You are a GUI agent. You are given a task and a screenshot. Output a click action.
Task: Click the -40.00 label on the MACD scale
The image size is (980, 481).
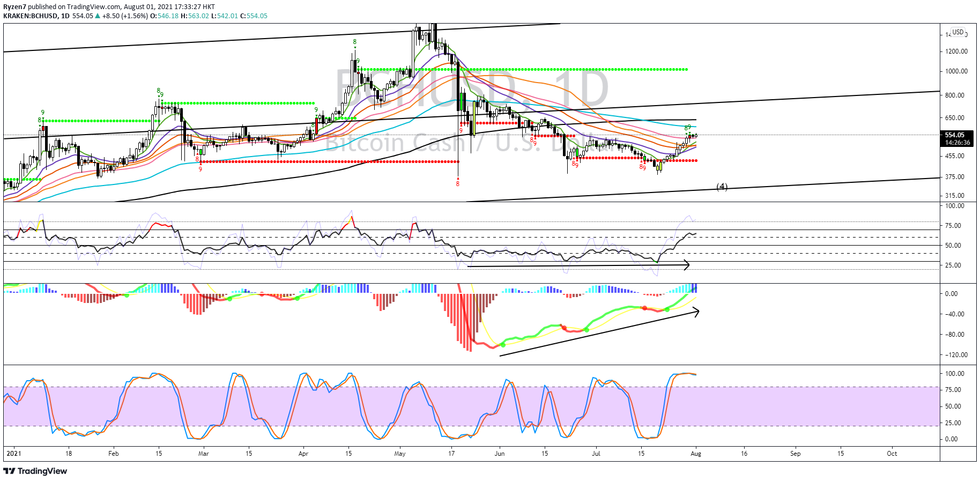(x=955, y=314)
